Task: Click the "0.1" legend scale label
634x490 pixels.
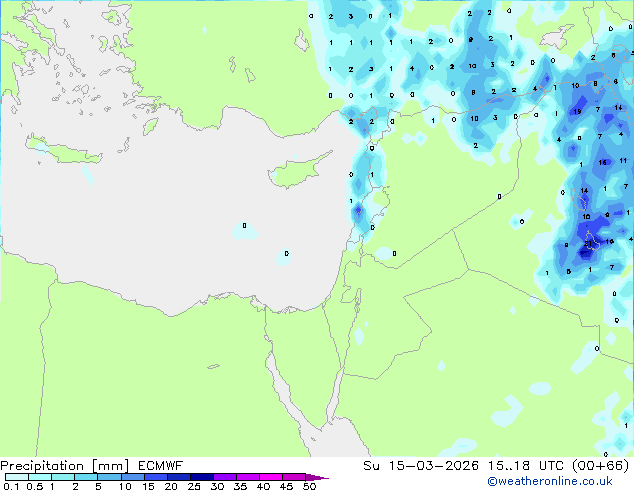Action: [x=11, y=486]
